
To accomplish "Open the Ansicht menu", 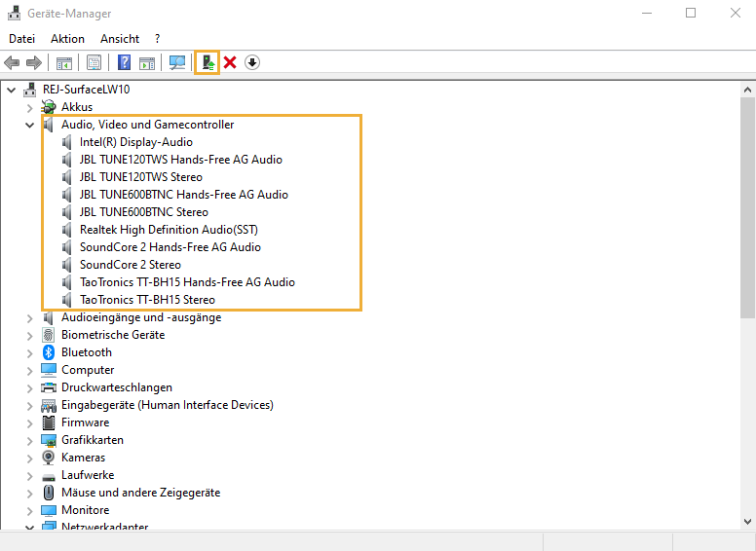I will tap(120, 39).
